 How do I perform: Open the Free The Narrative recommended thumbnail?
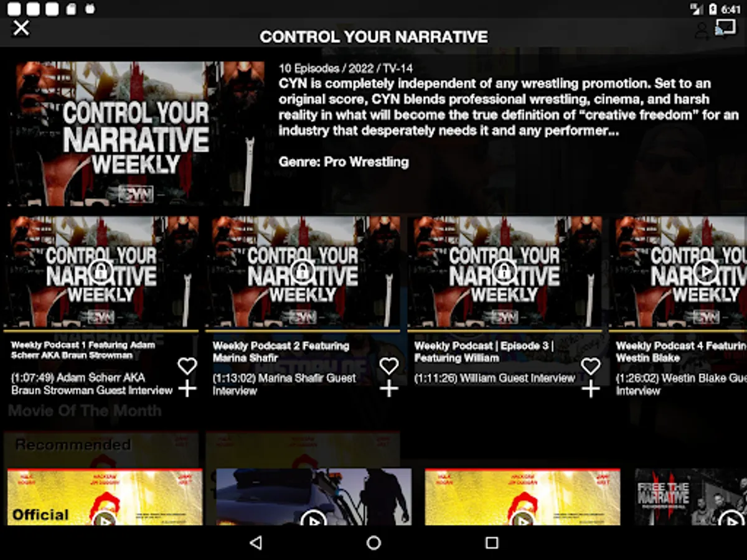[x=690, y=497]
